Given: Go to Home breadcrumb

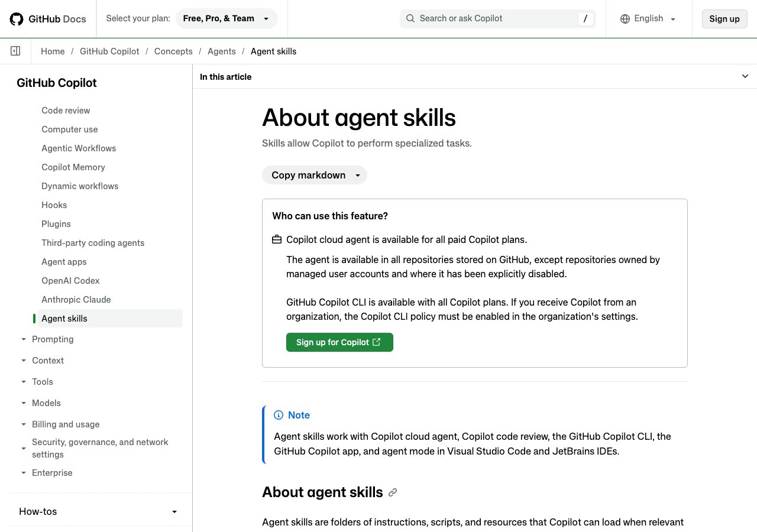Looking at the screenshot, I should tap(53, 51).
